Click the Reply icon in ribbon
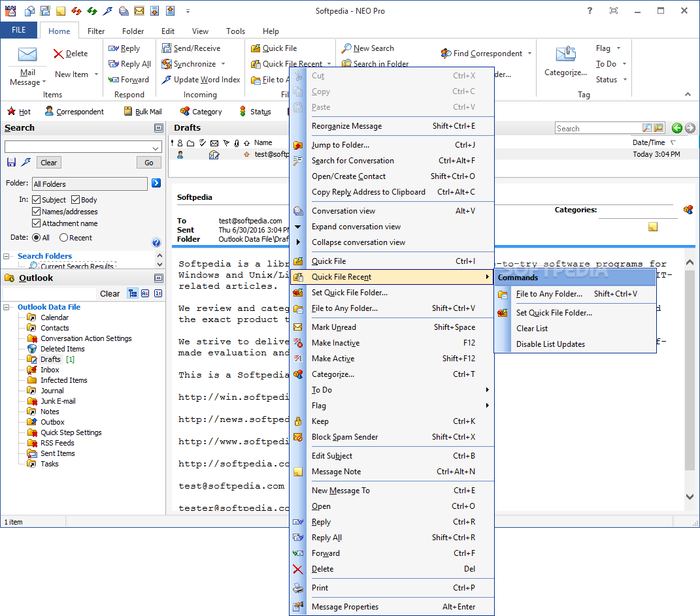 point(113,48)
